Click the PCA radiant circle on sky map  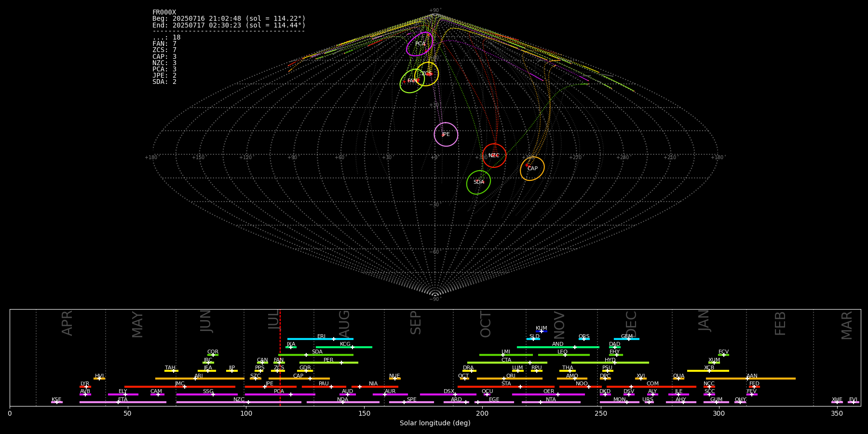tap(420, 44)
